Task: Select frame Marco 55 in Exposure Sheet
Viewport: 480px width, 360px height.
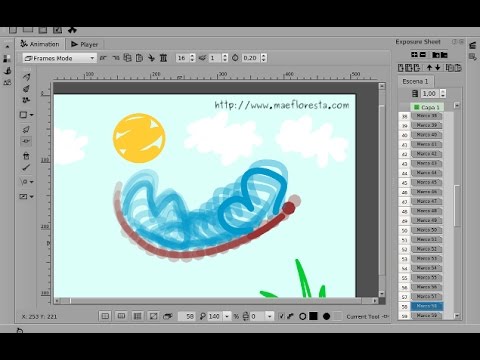Action: 427,277
